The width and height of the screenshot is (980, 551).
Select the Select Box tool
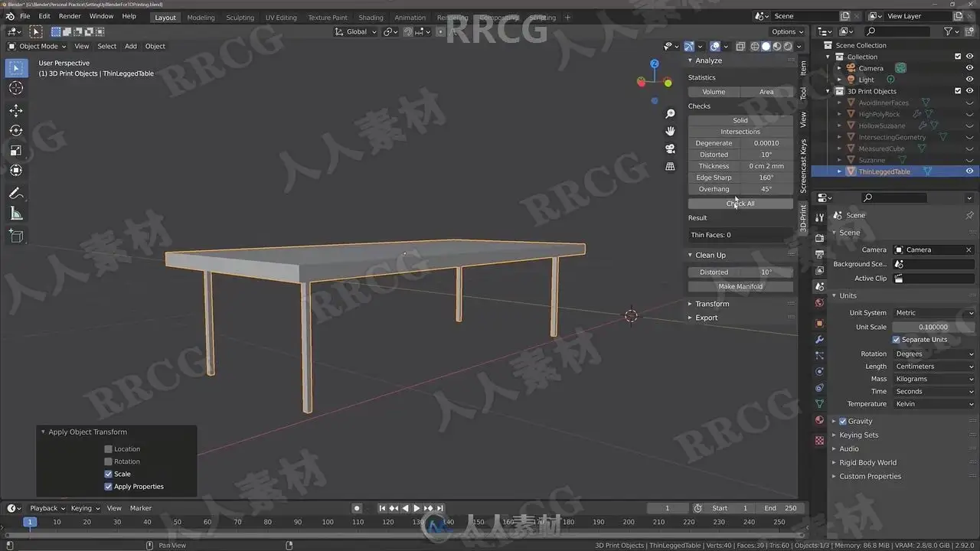click(x=16, y=68)
